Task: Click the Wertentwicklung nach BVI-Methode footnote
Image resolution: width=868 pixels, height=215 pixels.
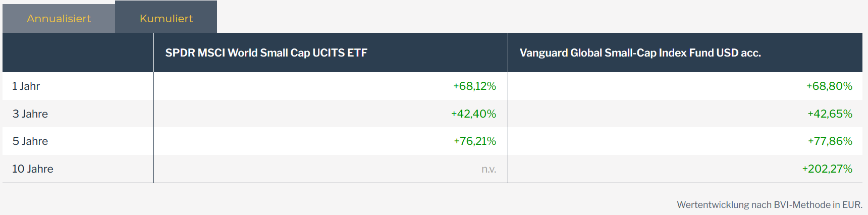Action: click(769, 205)
